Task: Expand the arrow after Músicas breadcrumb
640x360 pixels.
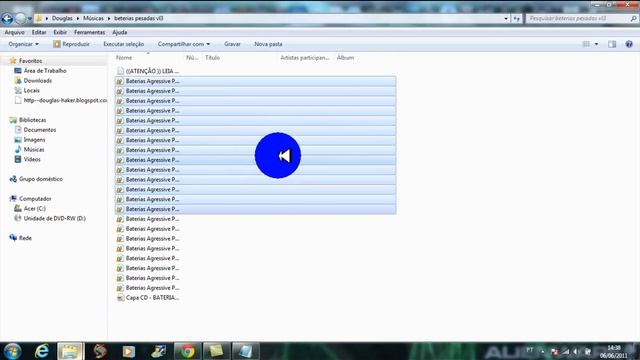Action: pyautogui.click(x=109, y=18)
